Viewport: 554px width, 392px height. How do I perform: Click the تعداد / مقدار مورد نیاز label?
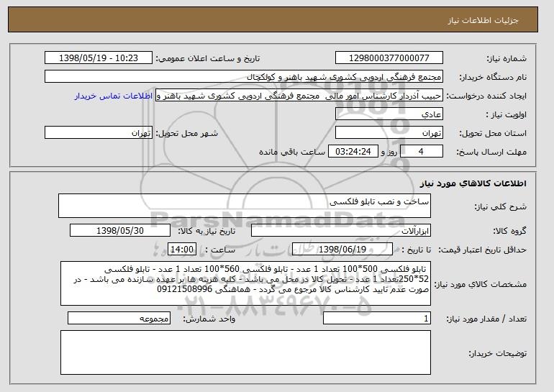(486, 319)
